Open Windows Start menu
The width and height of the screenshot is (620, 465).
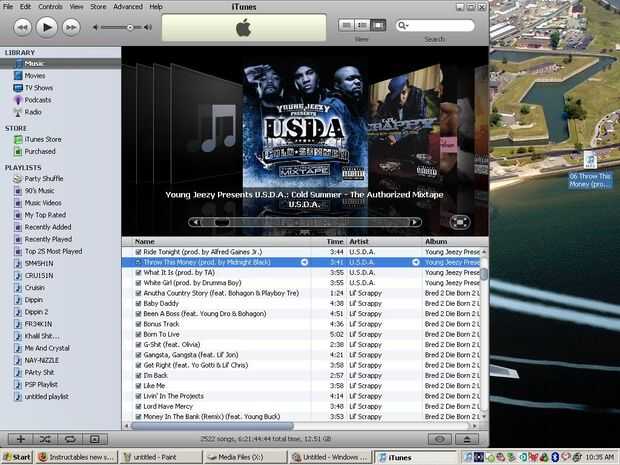[x=17, y=457]
